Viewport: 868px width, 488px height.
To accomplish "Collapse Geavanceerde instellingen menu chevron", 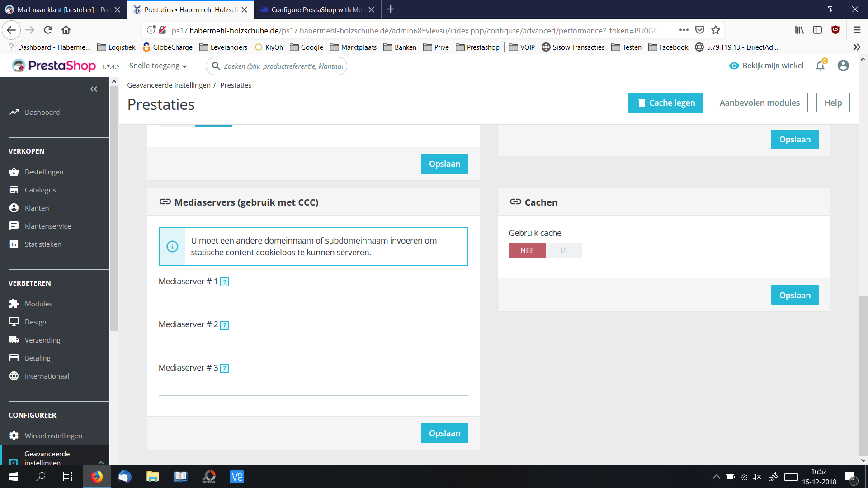I will pyautogui.click(x=101, y=462).
